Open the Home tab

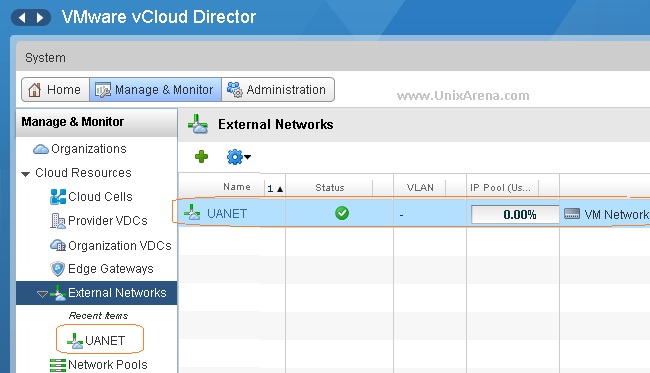click(55, 90)
